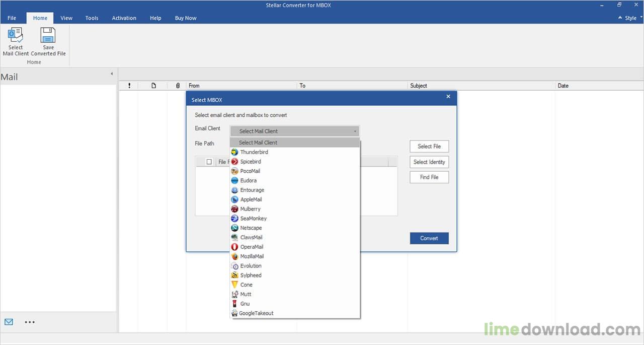644x345 pixels.
Task: Choose Cone mail client option
Action: tap(295, 285)
